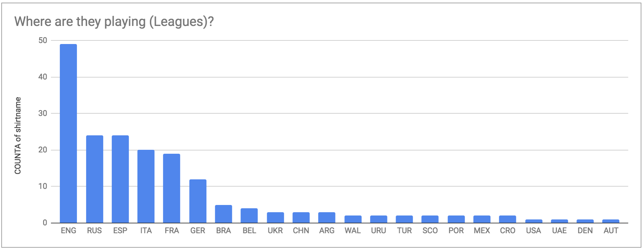Select the USA bar

(x=534, y=221)
